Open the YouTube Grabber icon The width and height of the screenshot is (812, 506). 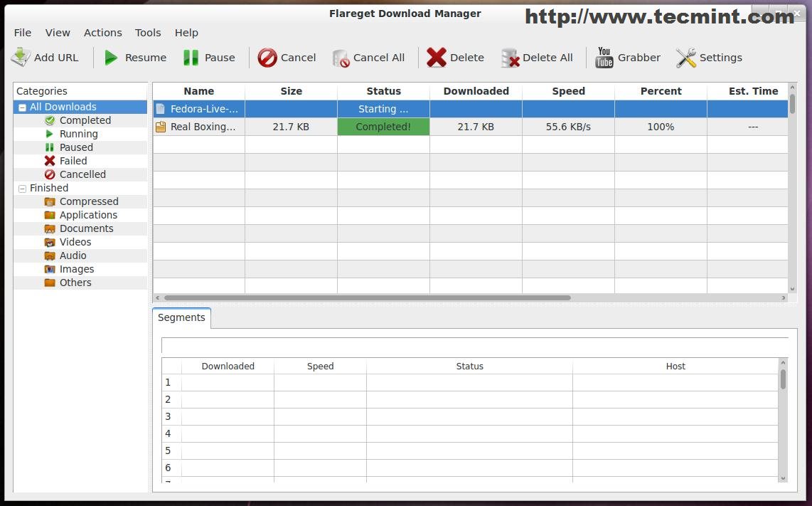click(604, 58)
